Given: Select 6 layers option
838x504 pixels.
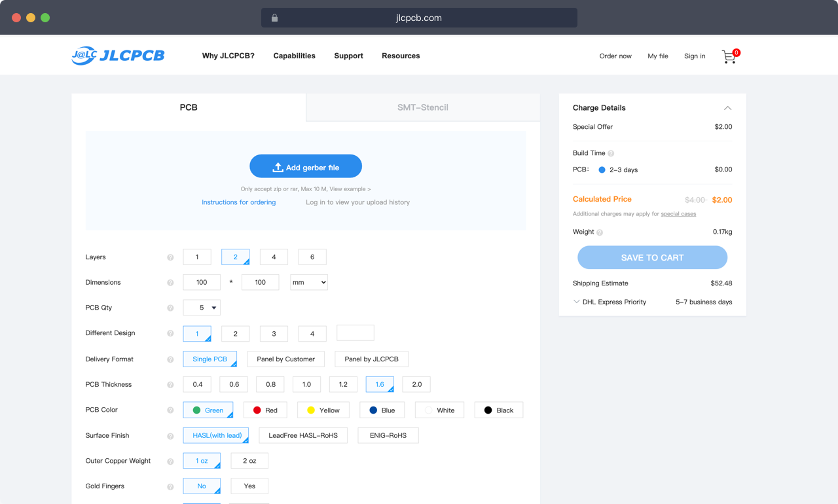Looking at the screenshot, I should (312, 257).
